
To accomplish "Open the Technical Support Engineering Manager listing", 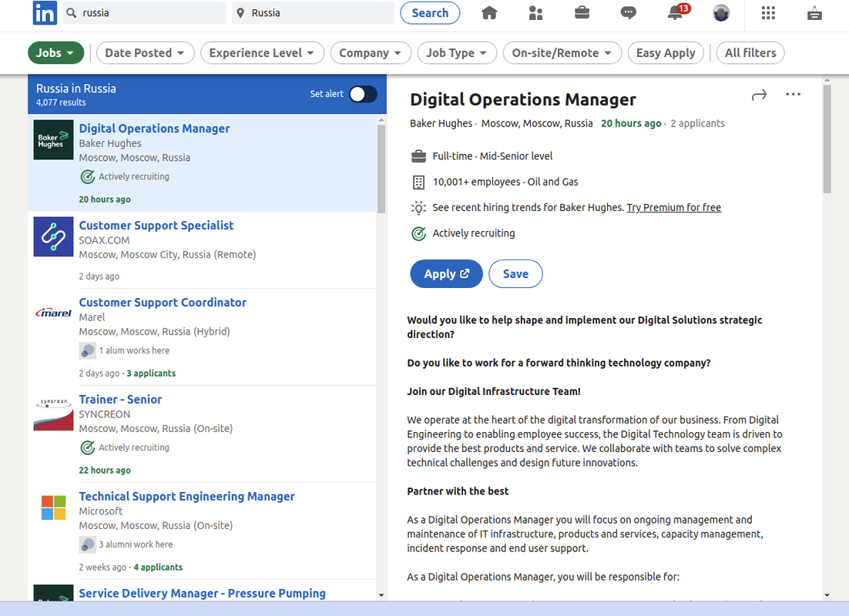I will click(186, 496).
